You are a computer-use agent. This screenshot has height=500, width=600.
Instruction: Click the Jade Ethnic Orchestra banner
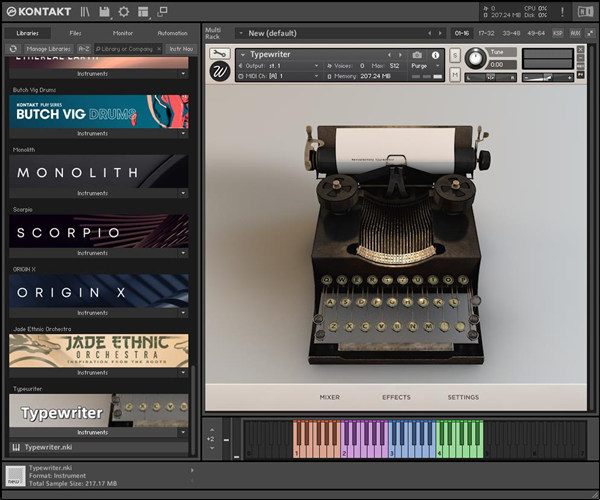click(99, 350)
